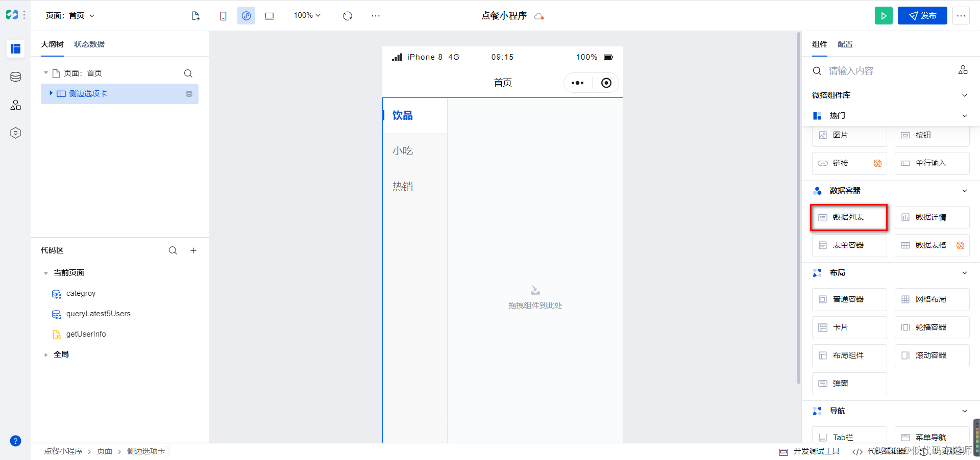Select the 链接 component
The image size is (980, 460).
pyautogui.click(x=849, y=163)
